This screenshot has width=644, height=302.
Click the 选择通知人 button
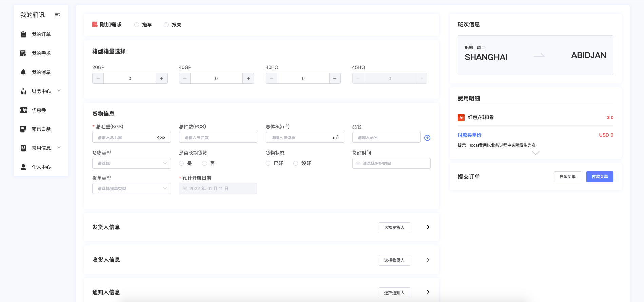coord(394,293)
